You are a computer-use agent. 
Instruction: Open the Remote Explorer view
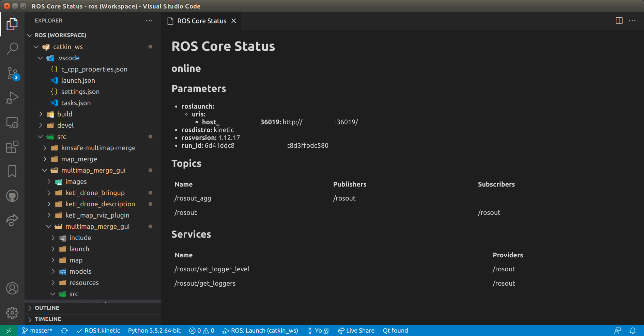12,123
